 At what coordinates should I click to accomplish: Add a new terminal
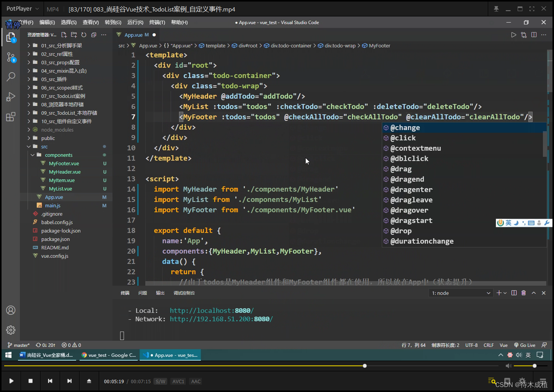tap(499, 293)
